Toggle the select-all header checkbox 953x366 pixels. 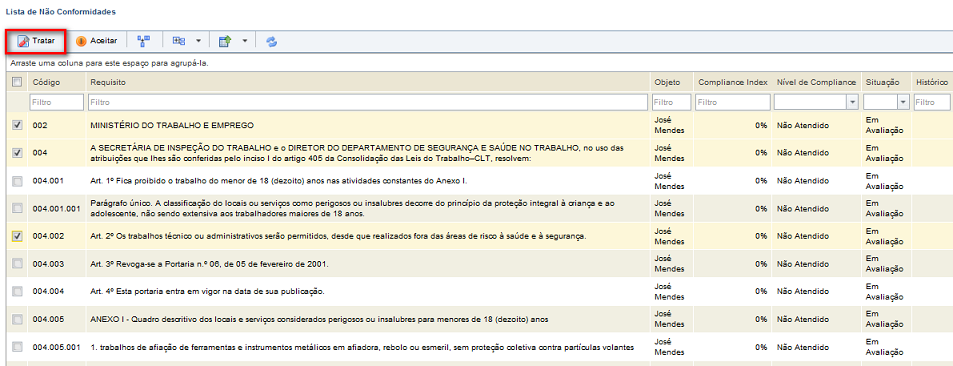coord(17,82)
